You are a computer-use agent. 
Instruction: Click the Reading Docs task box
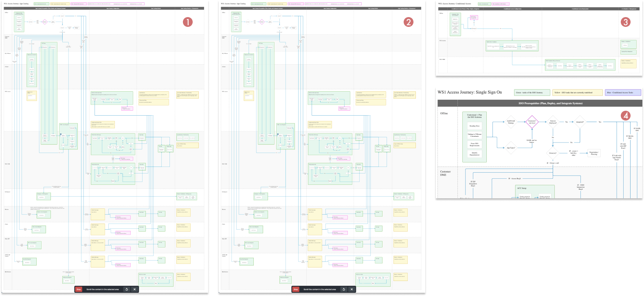(x=475, y=126)
